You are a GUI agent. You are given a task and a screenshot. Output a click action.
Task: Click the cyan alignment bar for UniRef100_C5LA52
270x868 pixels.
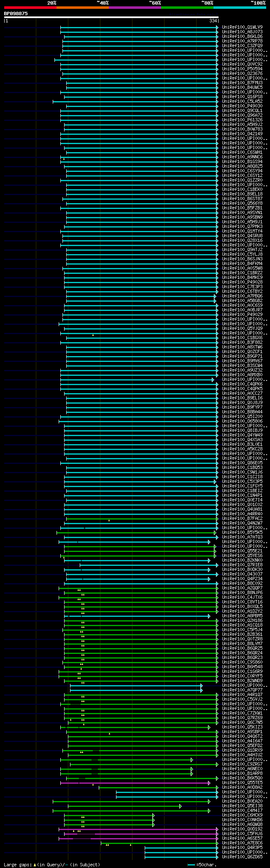tap(135, 101)
